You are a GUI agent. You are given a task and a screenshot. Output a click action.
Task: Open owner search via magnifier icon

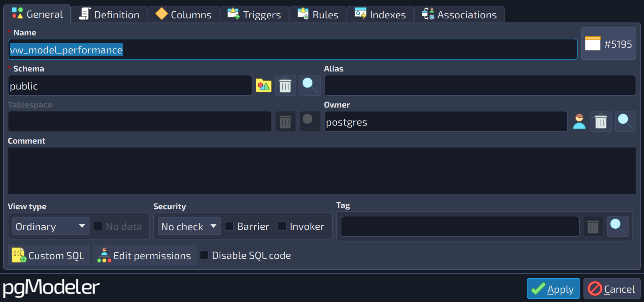tap(625, 122)
